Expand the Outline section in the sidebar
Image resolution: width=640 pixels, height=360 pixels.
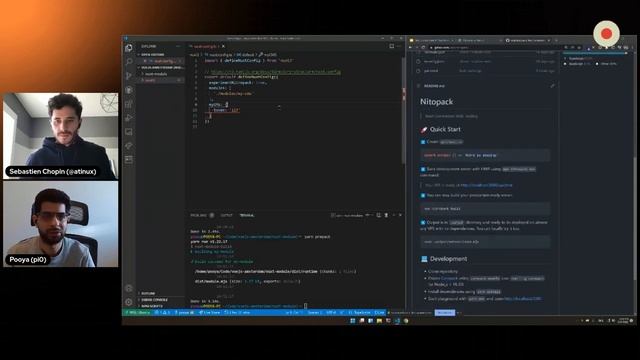(x=148, y=293)
